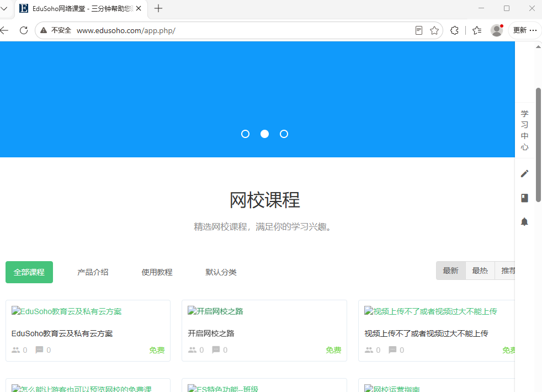Sort courses by 最新
The image size is (542, 392).
pos(451,271)
